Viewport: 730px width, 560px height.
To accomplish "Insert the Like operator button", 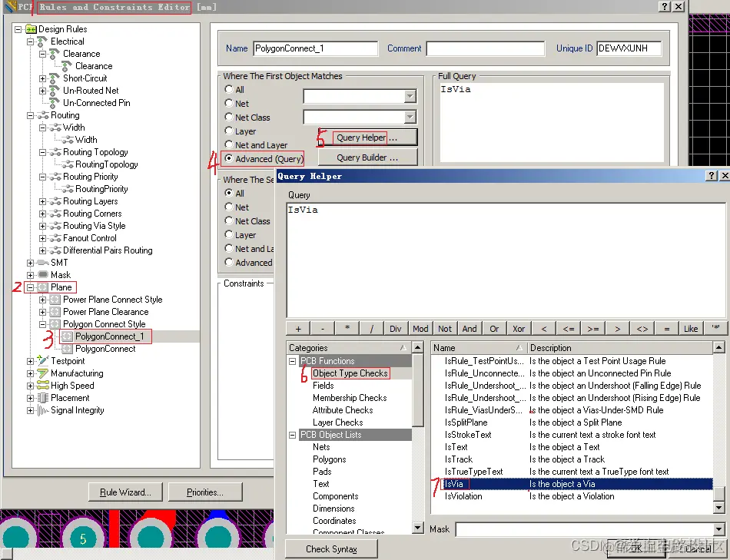I will [691, 329].
